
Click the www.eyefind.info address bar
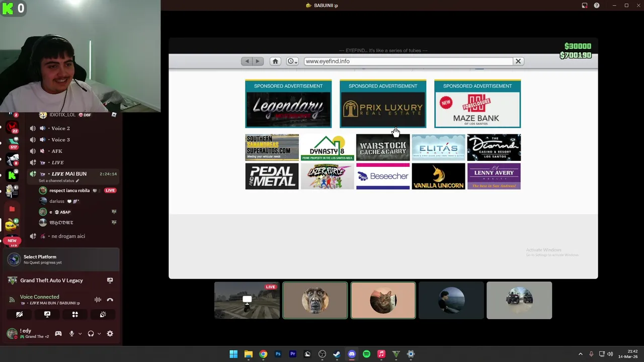(408, 61)
